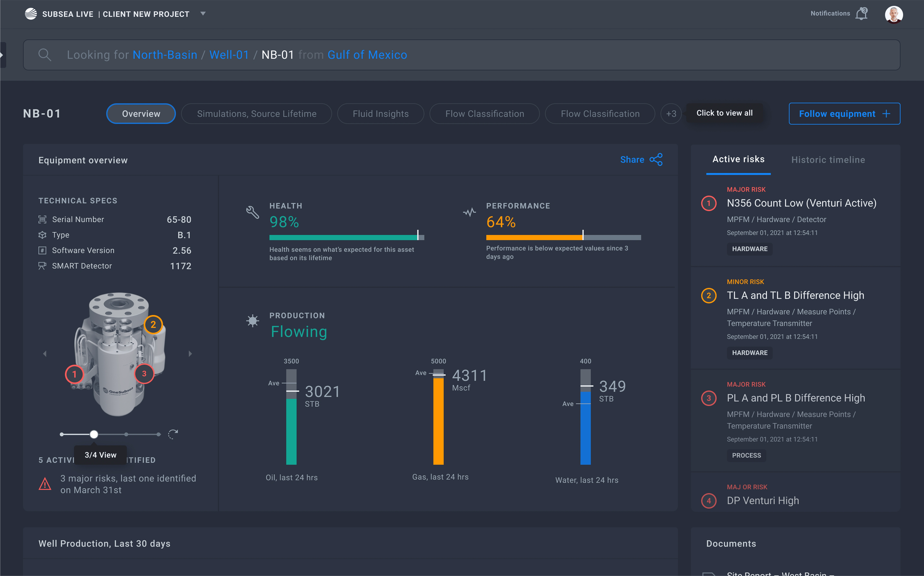
Task: Open the Historic timeline tab
Action: pyautogui.click(x=828, y=160)
